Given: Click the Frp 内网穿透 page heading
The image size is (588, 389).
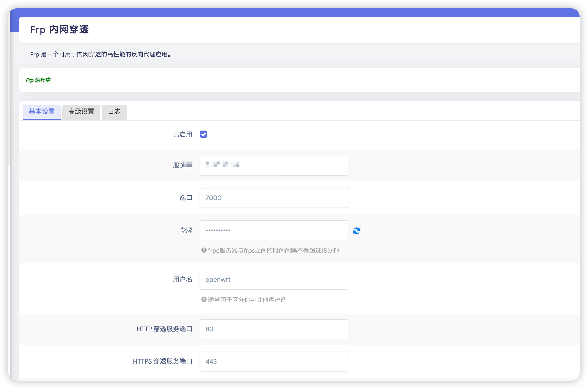Looking at the screenshot, I should [x=59, y=30].
